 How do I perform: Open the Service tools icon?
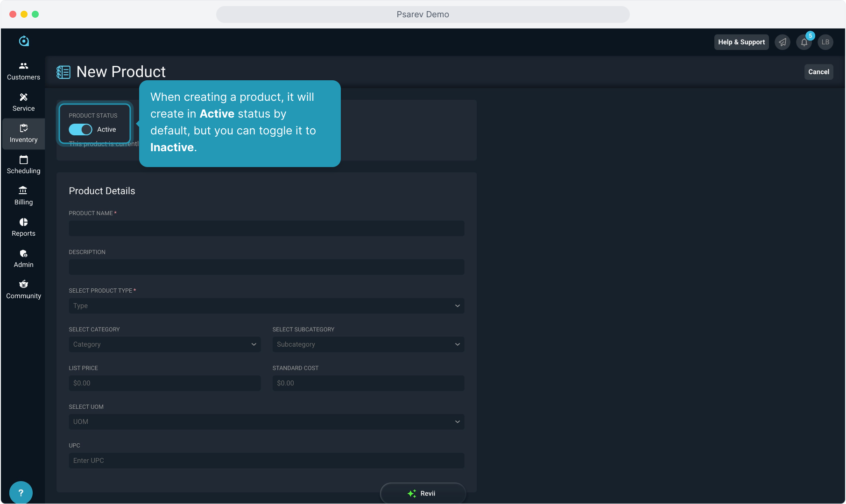coord(23,97)
